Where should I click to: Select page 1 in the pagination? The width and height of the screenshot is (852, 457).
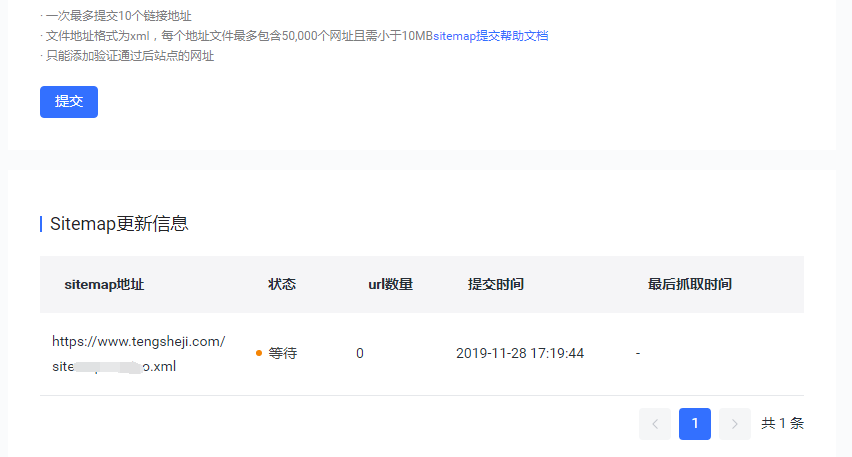pyautogui.click(x=695, y=424)
